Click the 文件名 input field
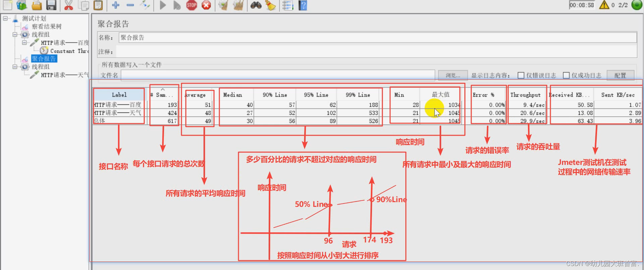644x270 pixels. (278, 75)
